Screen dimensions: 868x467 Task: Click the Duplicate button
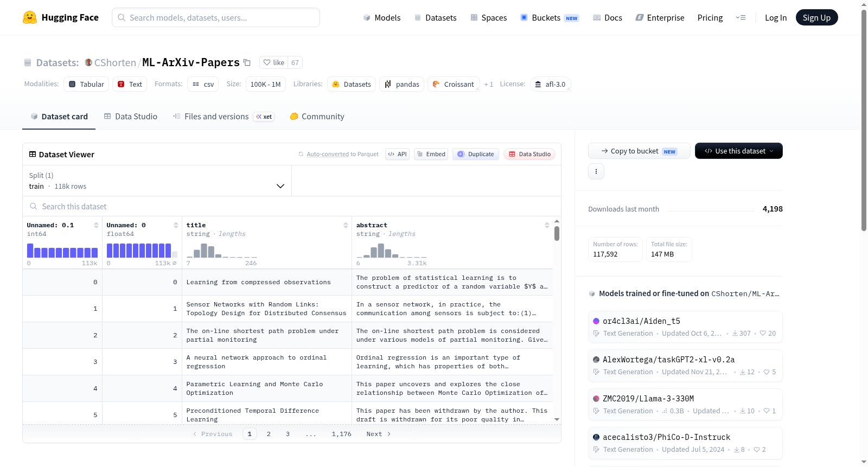[x=476, y=154]
